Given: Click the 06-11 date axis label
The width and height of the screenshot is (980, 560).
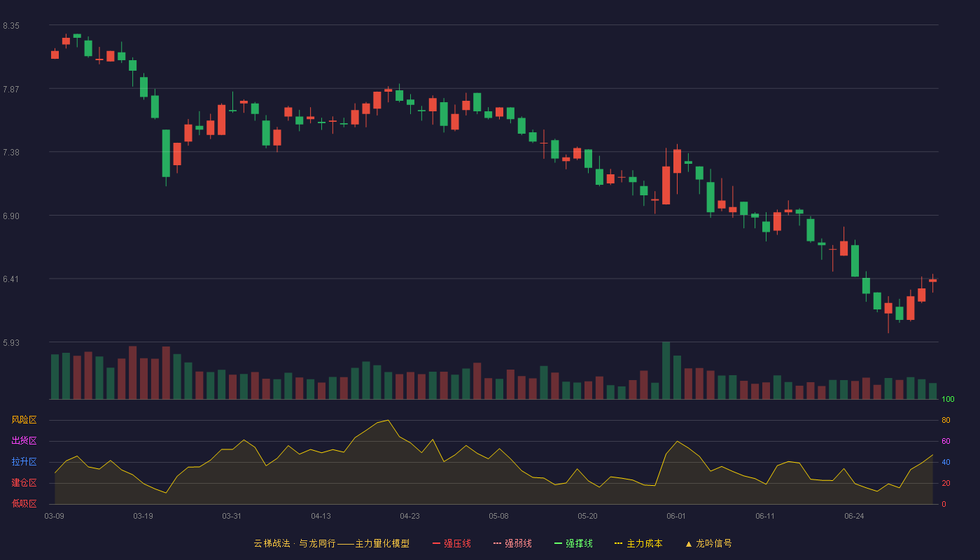Looking at the screenshot, I should 765,516.
